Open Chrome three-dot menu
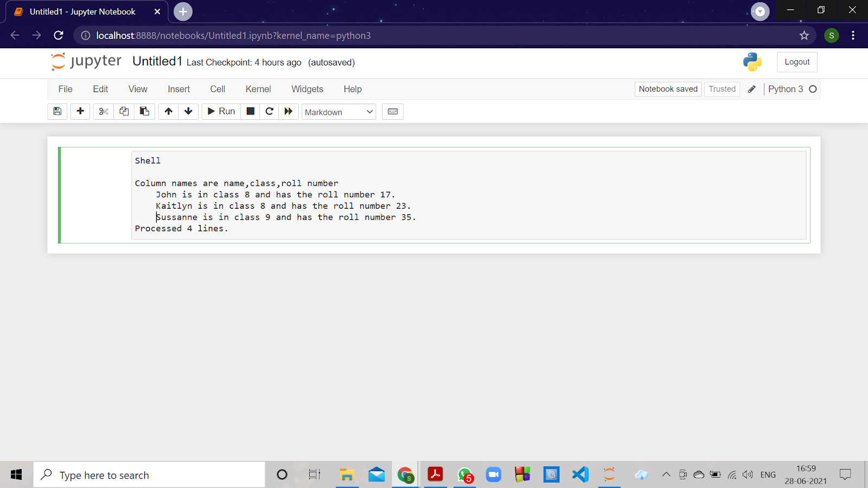Screen dimensions: 868x488 tap(853, 35)
